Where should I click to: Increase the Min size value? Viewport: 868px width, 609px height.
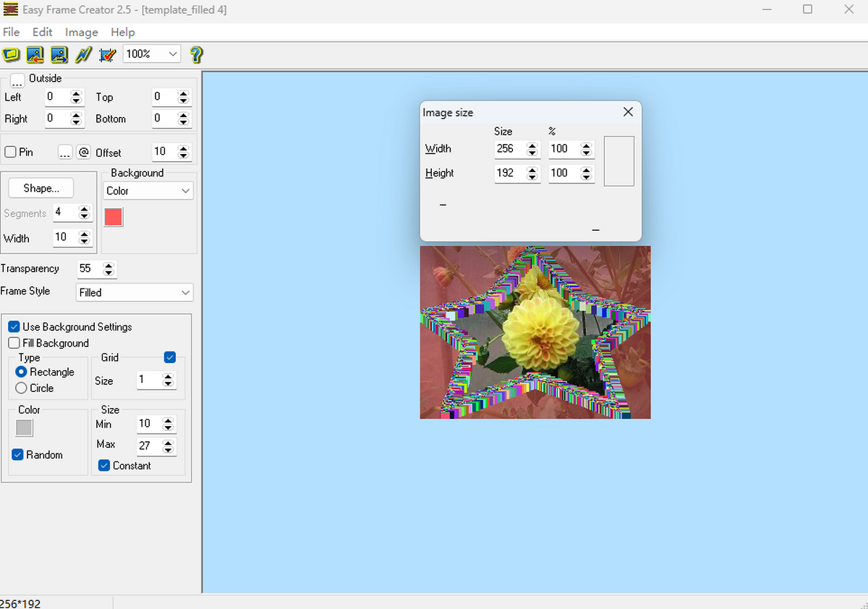[x=169, y=420]
